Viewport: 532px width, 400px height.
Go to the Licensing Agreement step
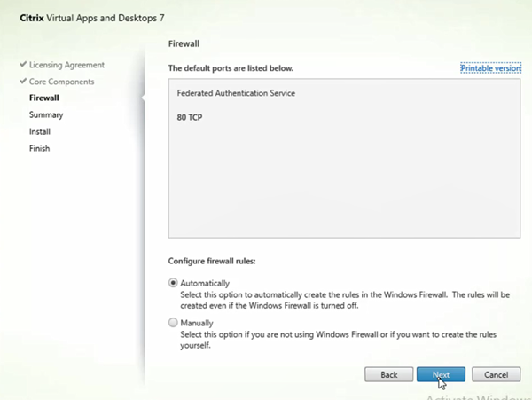click(66, 66)
